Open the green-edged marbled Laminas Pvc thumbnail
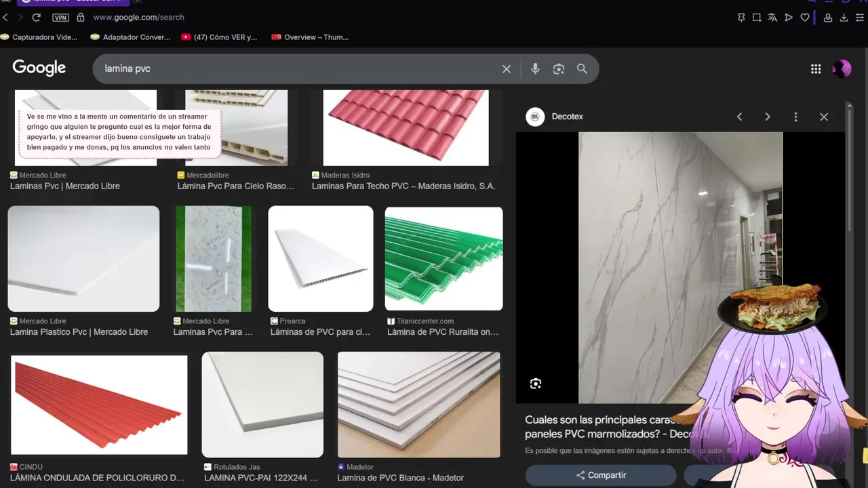Viewport: 868px width, 488px height. point(214,259)
